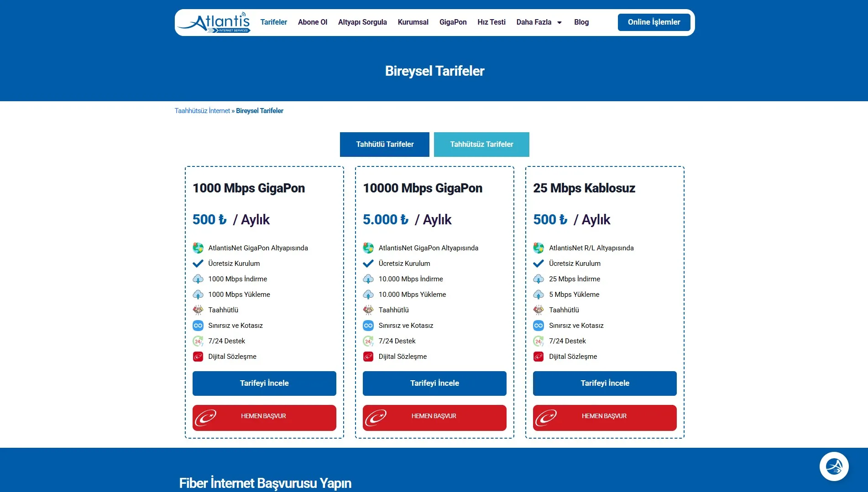Screen dimensions: 868x492
Task: Click the infinity icon in the 1000 Mbps GigaPon card
Action: 198,326
